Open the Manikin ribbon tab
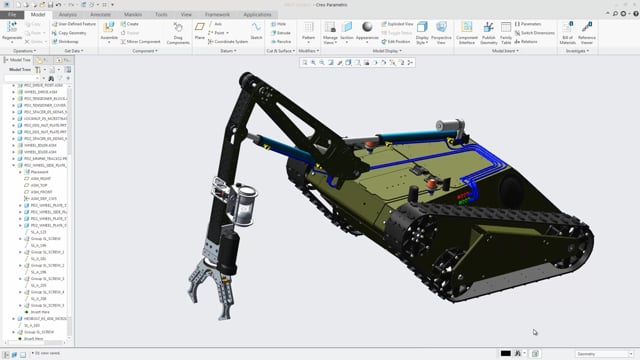Screen dimensions: 640x360 tap(133, 15)
